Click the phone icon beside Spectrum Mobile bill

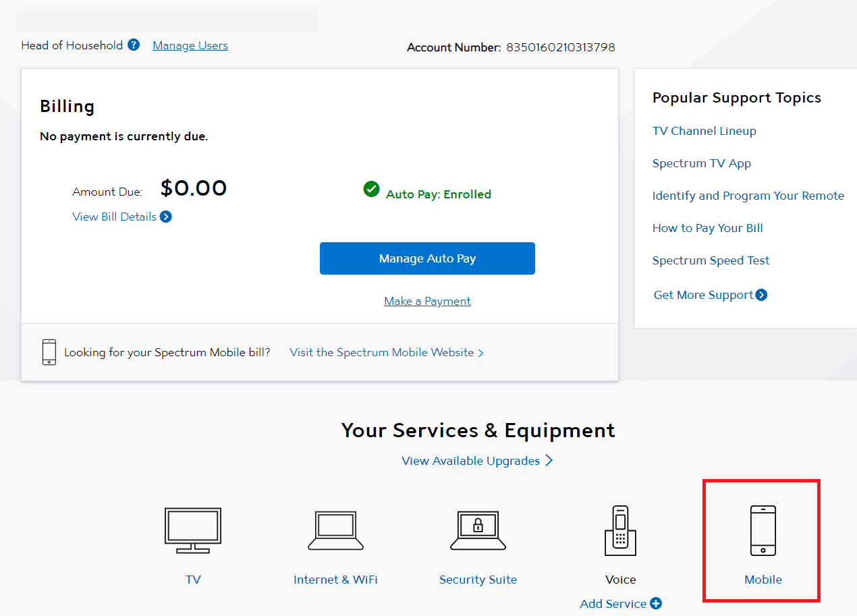point(49,352)
